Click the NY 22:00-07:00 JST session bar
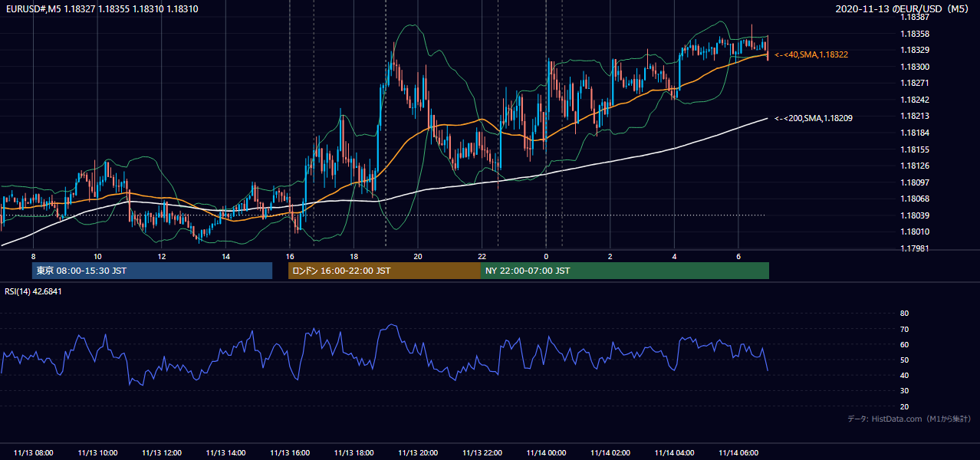 (625, 271)
